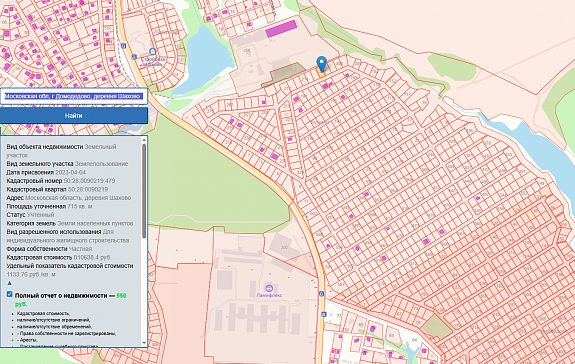Image resolution: width=575 pixels, height=364 pixels.
Task: Click the Аресты bullet item
Action: [27, 340]
